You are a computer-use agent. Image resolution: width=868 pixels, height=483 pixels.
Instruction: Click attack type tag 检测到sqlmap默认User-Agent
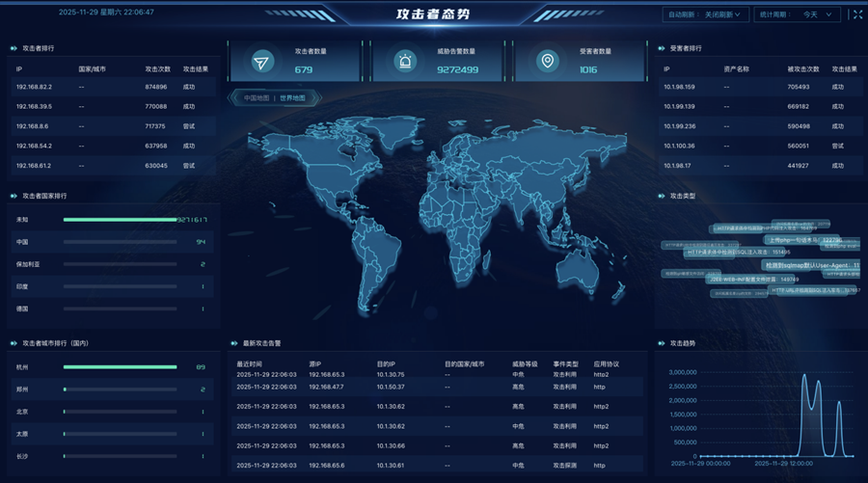pos(811,265)
